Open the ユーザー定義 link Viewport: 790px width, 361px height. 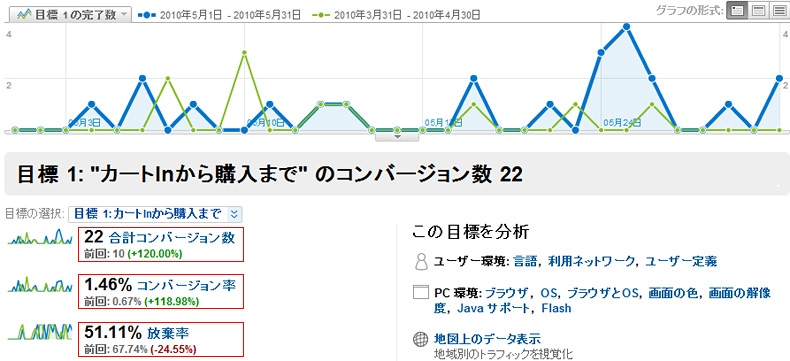681,261
